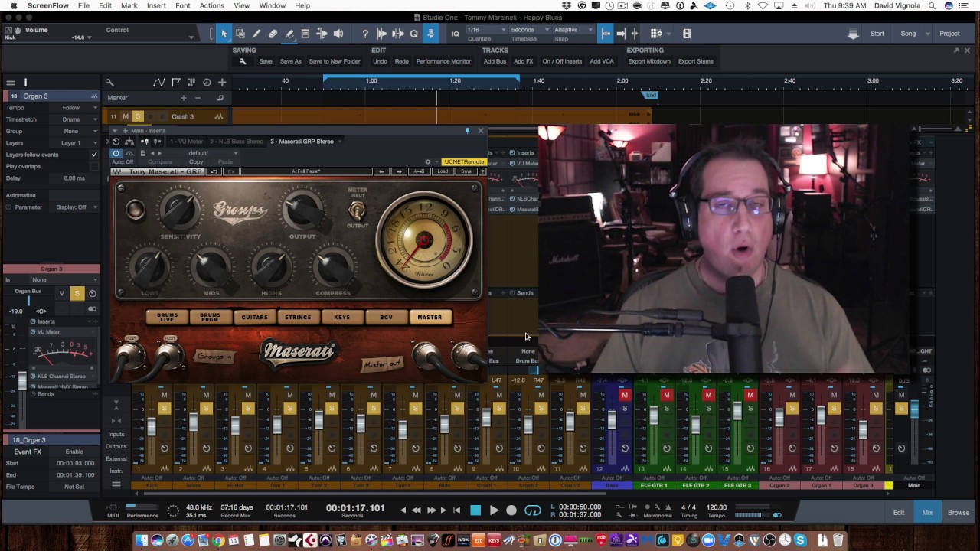Click the Q quantize button
The height and width of the screenshot is (551, 980).
click(x=414, y=34)
